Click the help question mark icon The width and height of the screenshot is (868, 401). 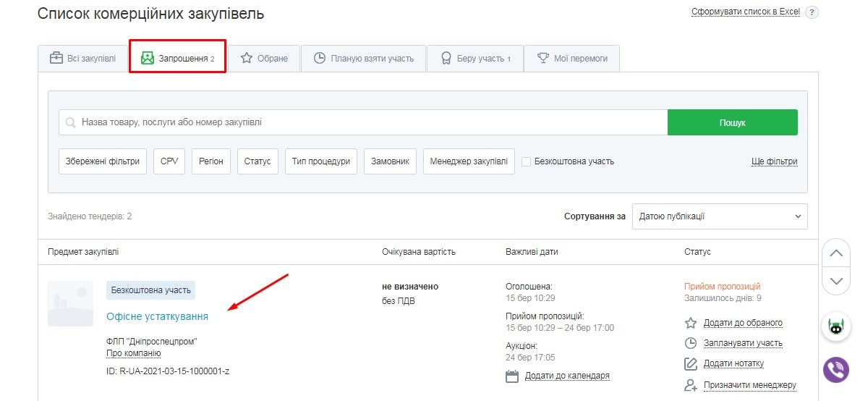(812, 12)
